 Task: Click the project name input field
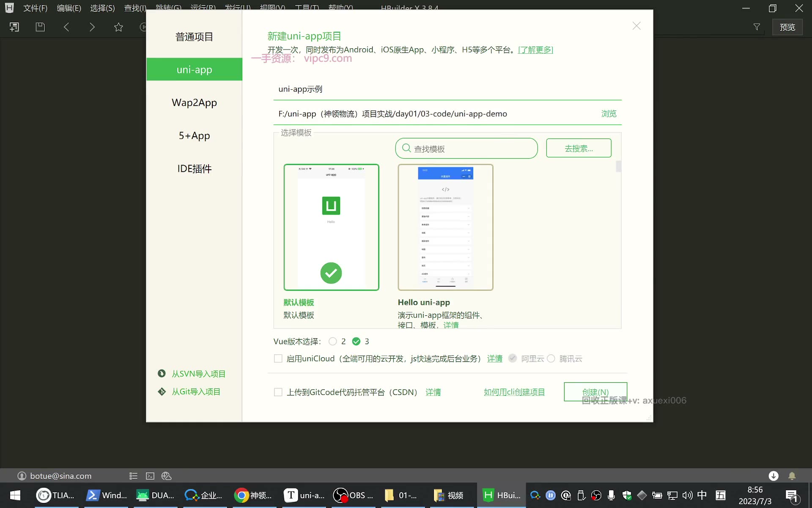pos(447,89)
